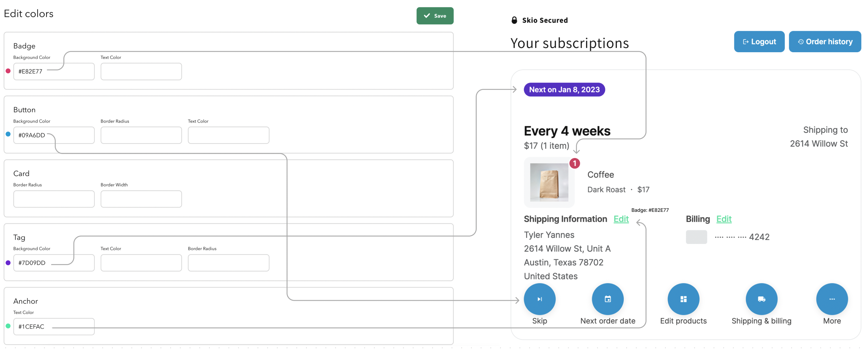Click the Shipping to label

pyautogui.click(x=825, y=130)
